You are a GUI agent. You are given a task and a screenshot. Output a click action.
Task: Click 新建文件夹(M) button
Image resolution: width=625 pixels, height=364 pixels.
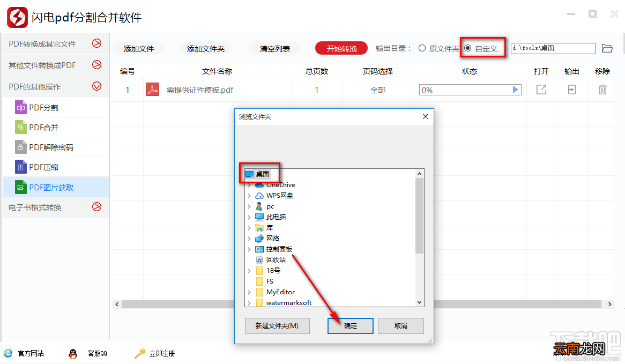pyautogui.click(x=277, y=326)
